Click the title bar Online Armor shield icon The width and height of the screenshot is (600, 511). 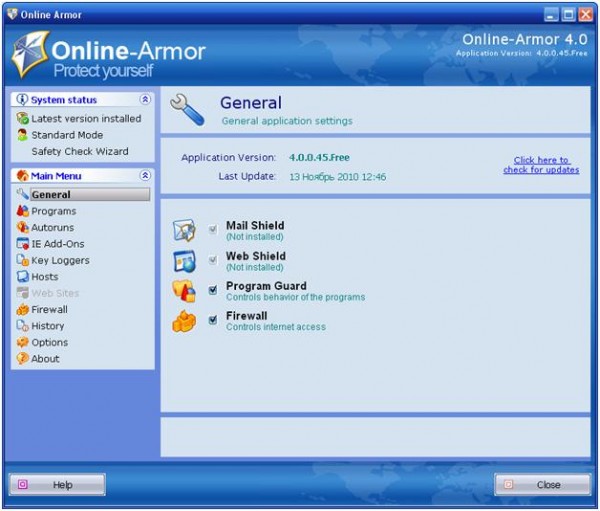(12, 14)
